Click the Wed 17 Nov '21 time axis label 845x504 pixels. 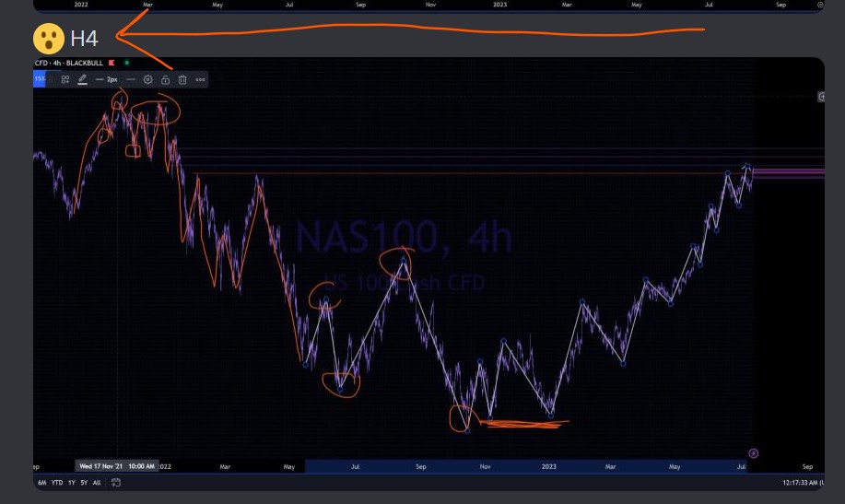[117, 466]
